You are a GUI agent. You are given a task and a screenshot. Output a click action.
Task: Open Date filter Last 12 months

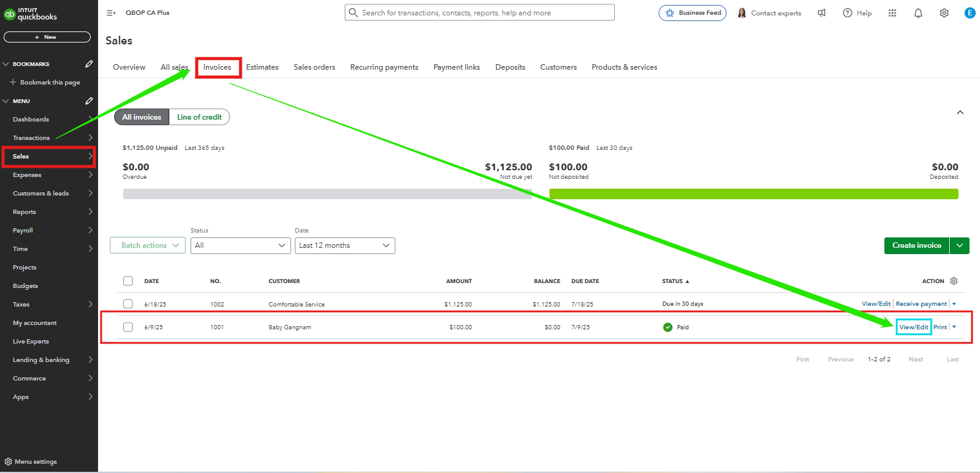pos(345,245)
